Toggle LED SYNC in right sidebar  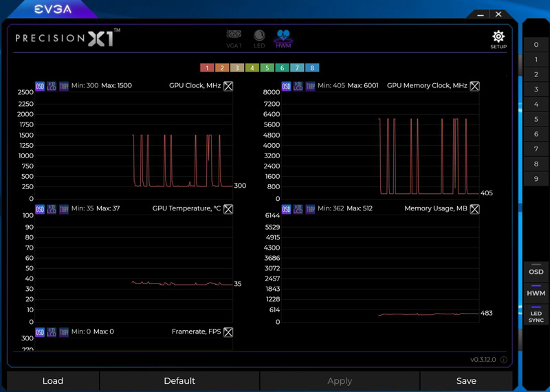(x=536, y=315)
